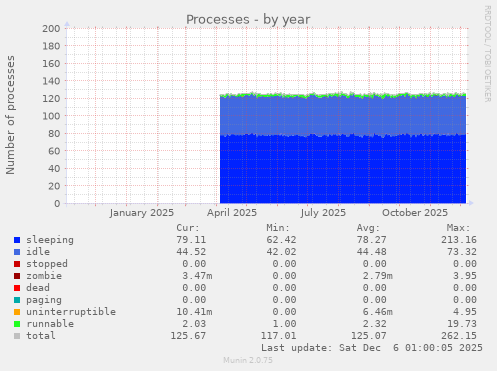The width and height of the screenshot is (497, 371).
Task: Click idle minimum value 42.02
Action: (281, 252)
